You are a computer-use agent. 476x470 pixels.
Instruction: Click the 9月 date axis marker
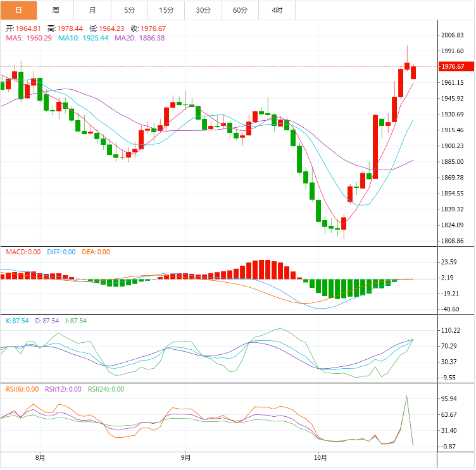pyautogui.click(x=185, y=457)
